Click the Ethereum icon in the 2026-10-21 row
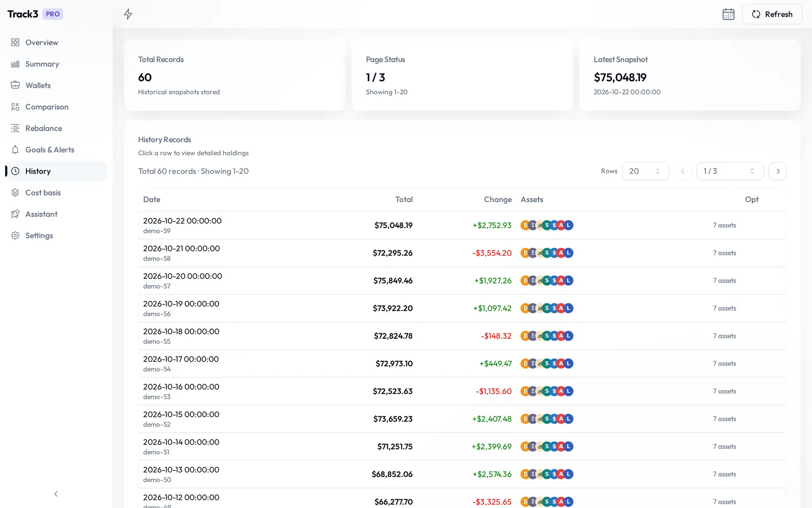 coord(532,253)
